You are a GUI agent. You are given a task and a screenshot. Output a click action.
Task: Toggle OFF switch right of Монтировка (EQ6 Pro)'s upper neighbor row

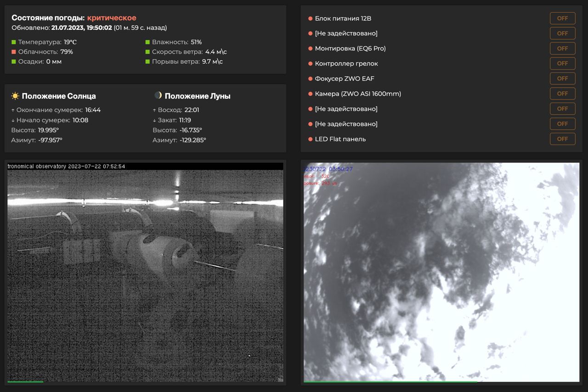562,34
